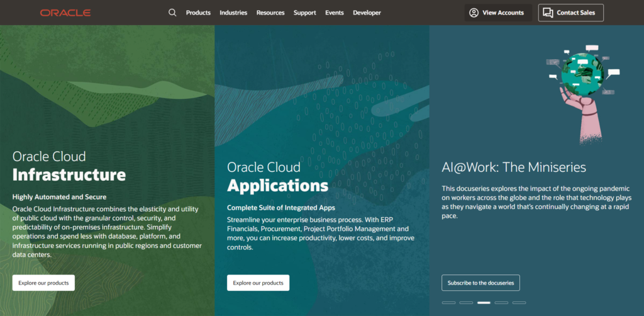Click the chat bubble icon in Contact Sales
The width and height of the screenshot is (644, 316).
pyautogui.click(x=548, y=13)
